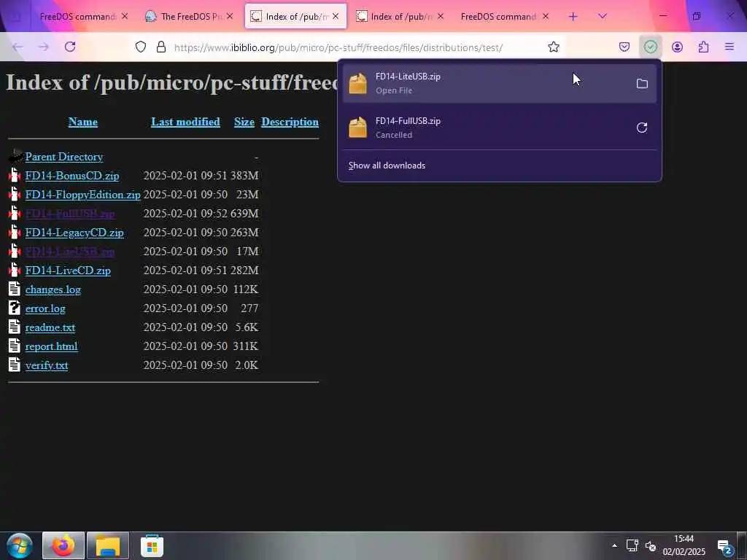Click Show all downloads

point(387,166)
